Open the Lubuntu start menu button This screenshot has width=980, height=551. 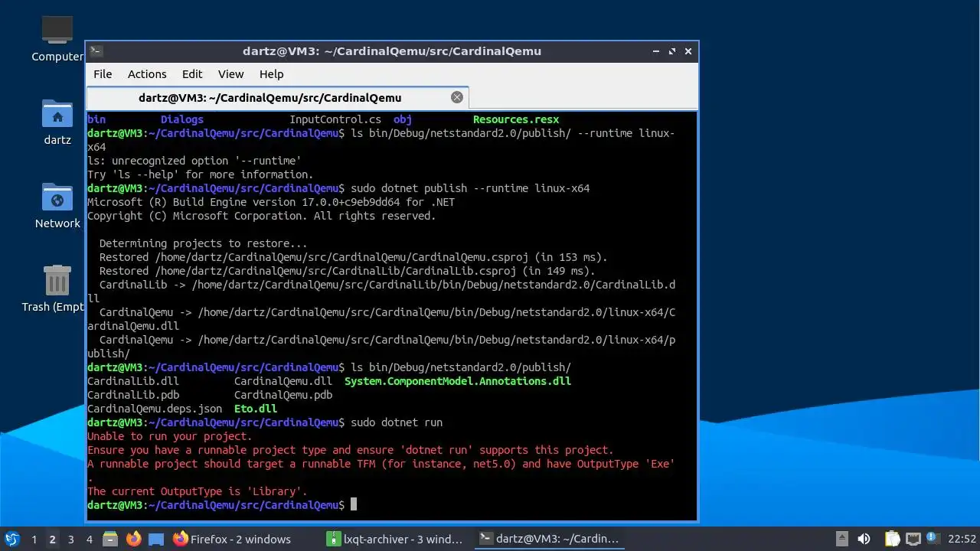coord(11,539)
